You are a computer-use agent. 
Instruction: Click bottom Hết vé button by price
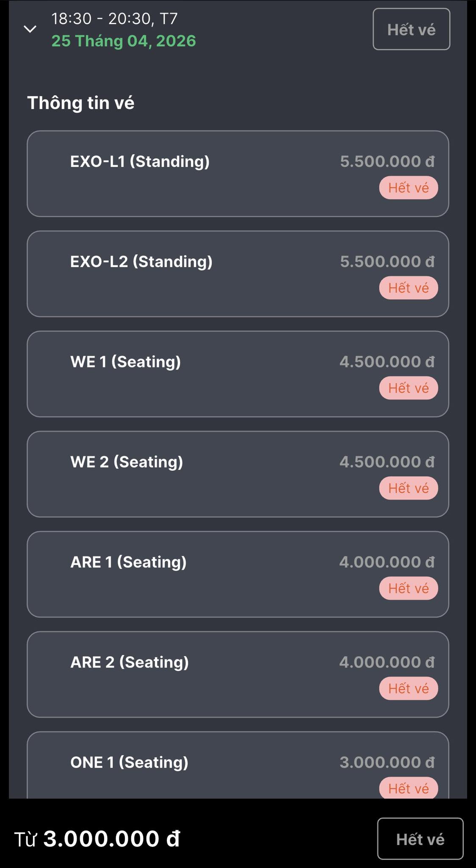pyautogui.click(x=420, y=839)
